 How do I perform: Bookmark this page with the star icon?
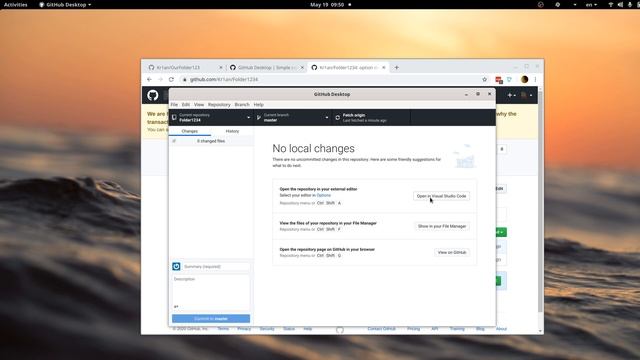point(484,80)
